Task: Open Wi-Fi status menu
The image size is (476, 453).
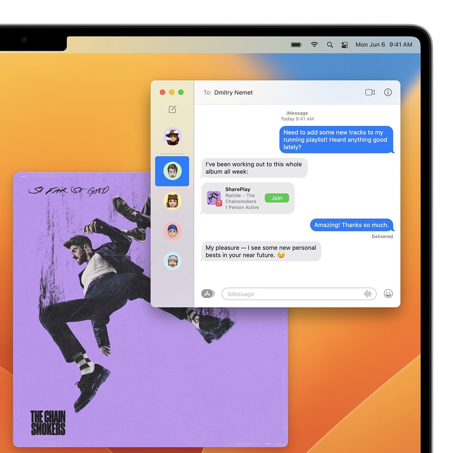Action: (x=314, y=44)
